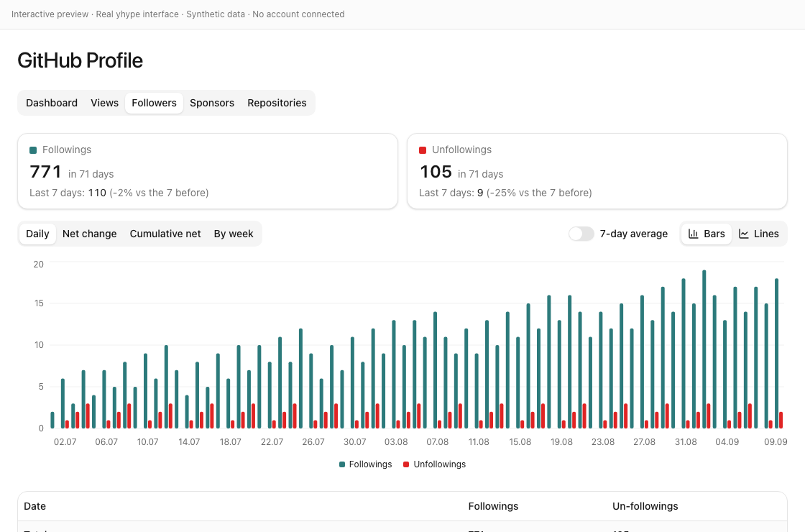Select the Daily chart mode
805x532 pixels.
coord(37,234)
